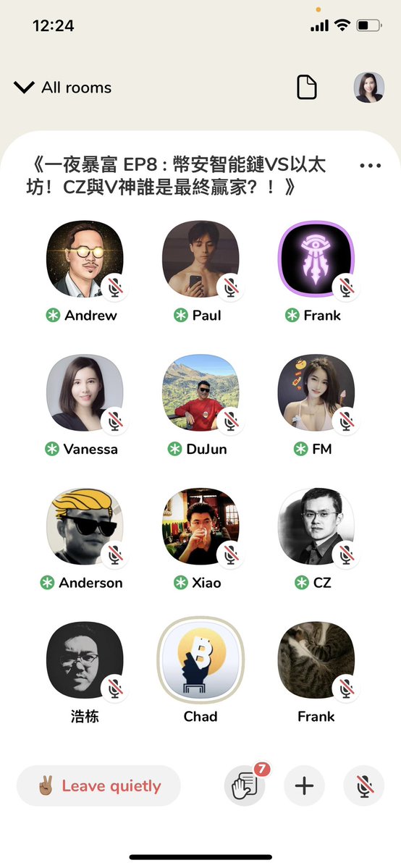Open CZ's speaker avatar
401x868 pixels.
[x=316, y=526]
